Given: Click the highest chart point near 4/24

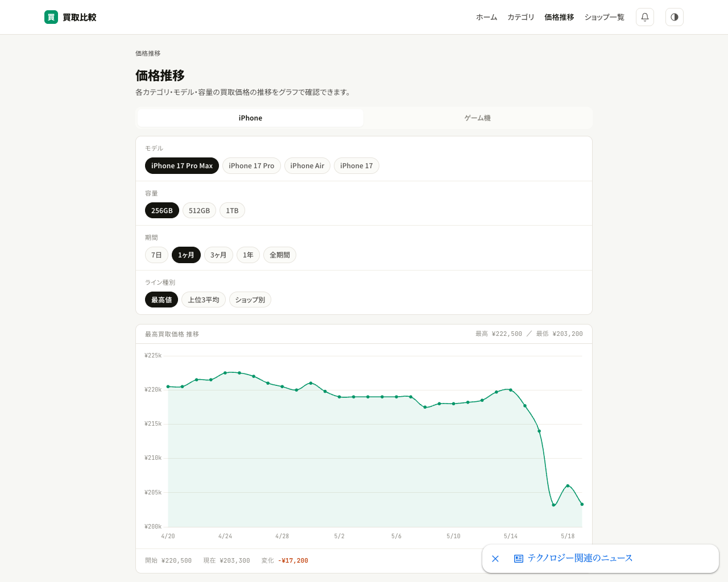Looking at the screenshot, I should [225, 373].
